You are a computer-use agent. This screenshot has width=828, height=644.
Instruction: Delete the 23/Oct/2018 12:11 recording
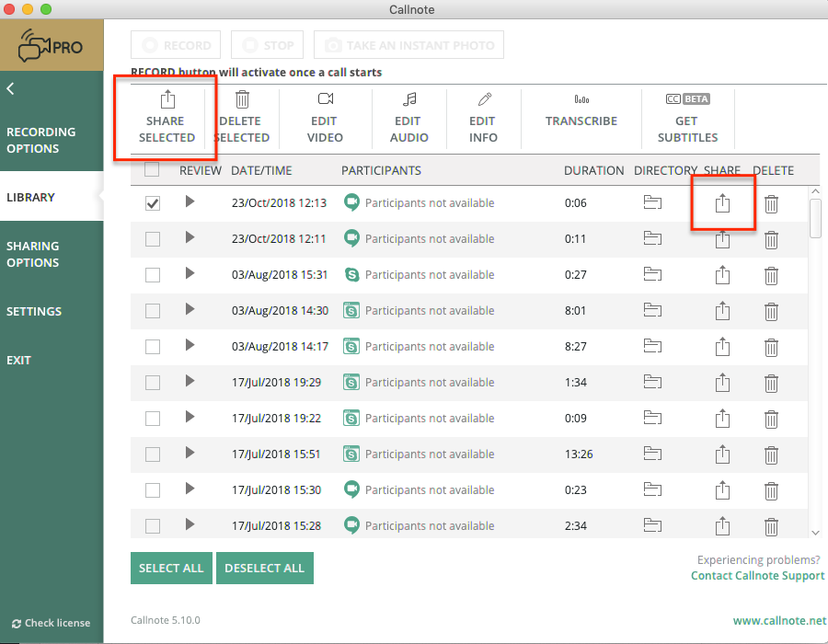(772, 240)
